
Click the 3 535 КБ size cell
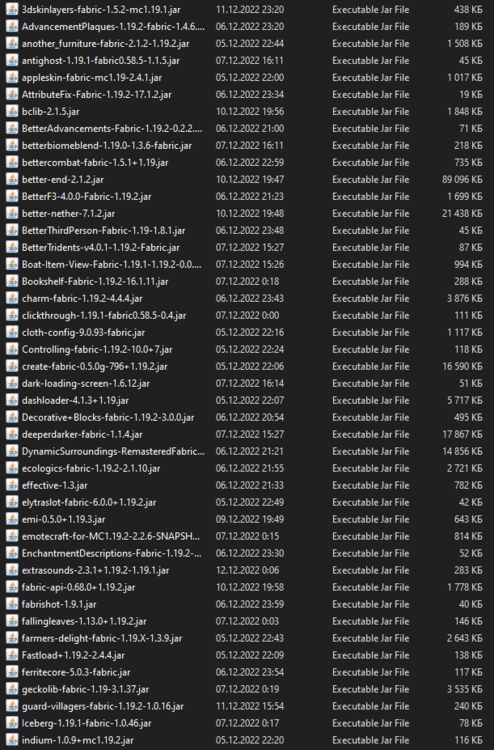(464, 689)
